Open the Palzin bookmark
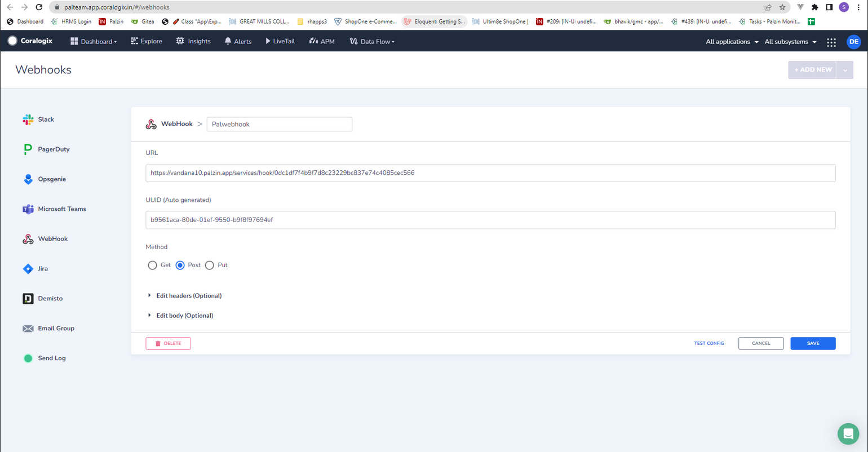This screenshot has height=452, width=868. click(111, 22)
